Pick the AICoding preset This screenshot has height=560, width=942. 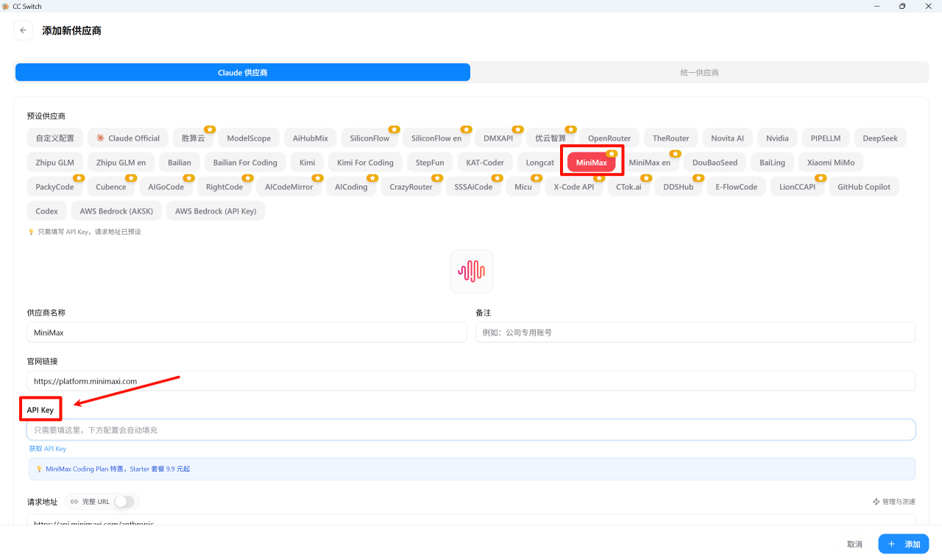coord(351,187)
